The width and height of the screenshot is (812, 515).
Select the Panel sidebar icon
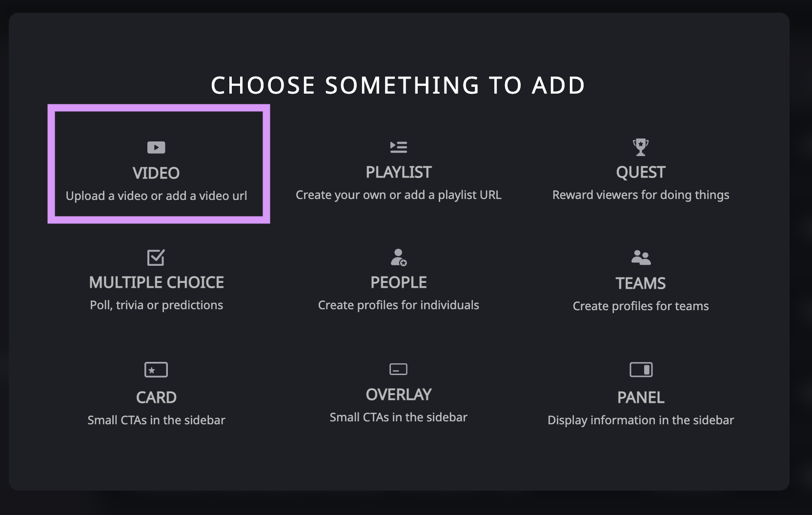pyautogui.click(x=641, y=370)
